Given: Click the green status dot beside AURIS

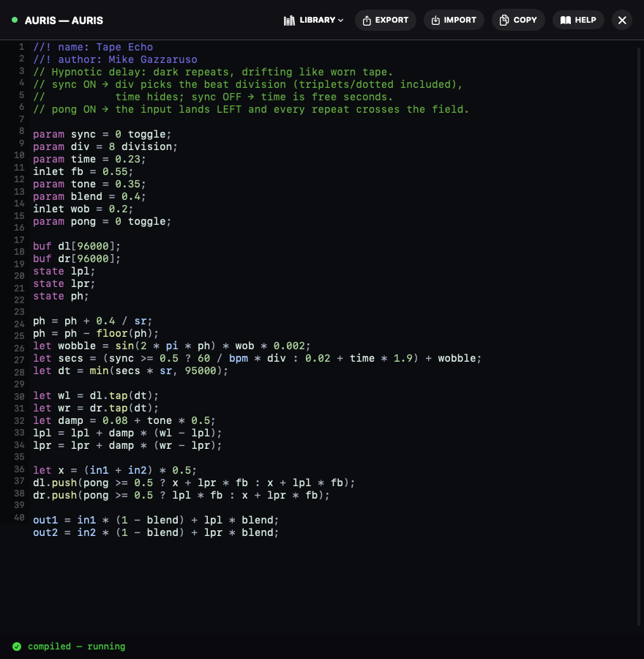Looking at the screenshot, I should click(15, 20).
